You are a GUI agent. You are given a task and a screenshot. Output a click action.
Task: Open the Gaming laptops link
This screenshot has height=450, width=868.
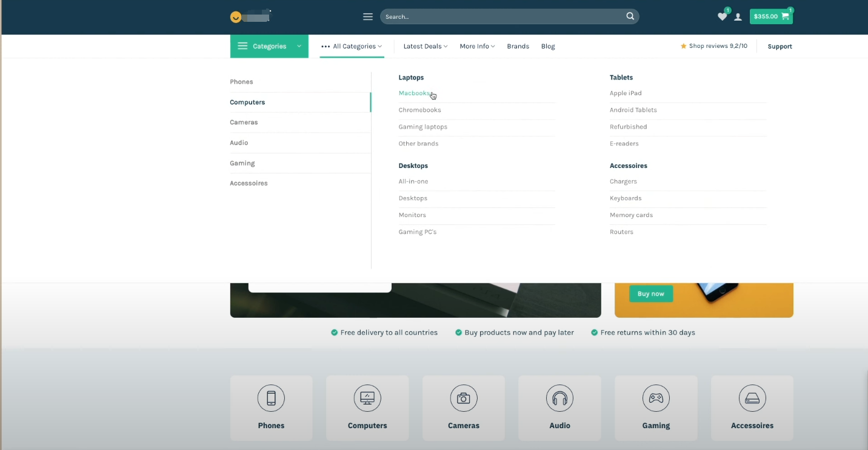pos(422,127)
